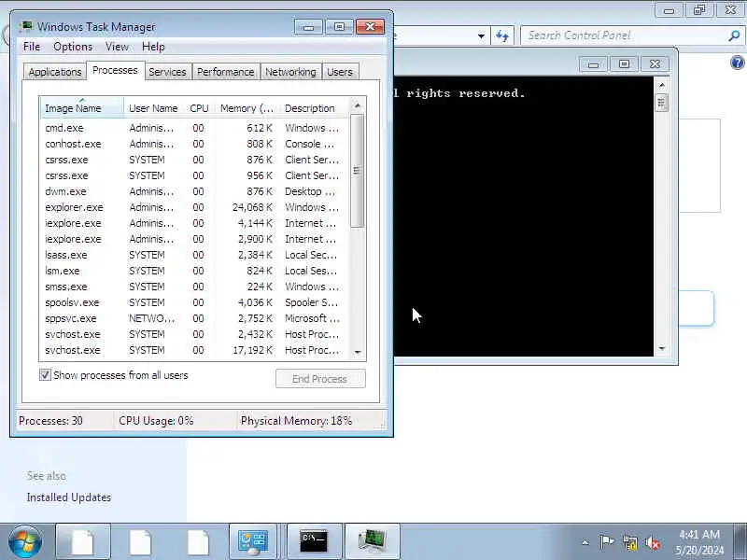Click the End Process button

320,379
